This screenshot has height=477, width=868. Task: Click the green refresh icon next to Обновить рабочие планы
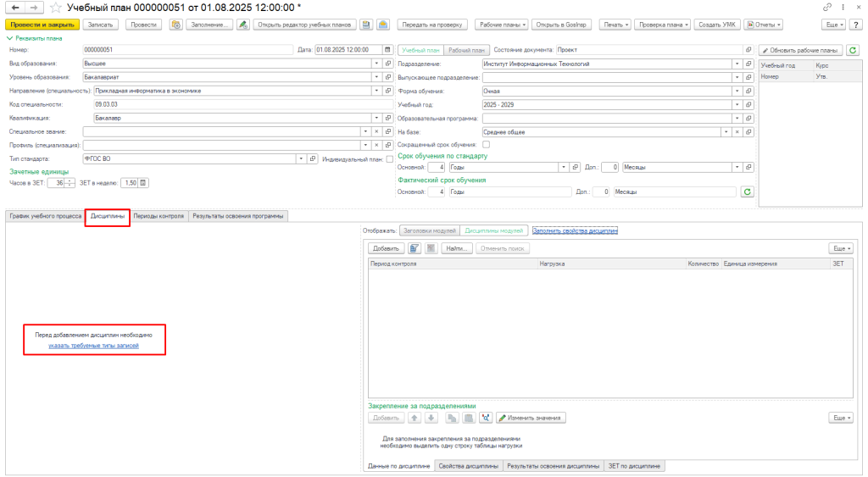[x=853, y=51]
